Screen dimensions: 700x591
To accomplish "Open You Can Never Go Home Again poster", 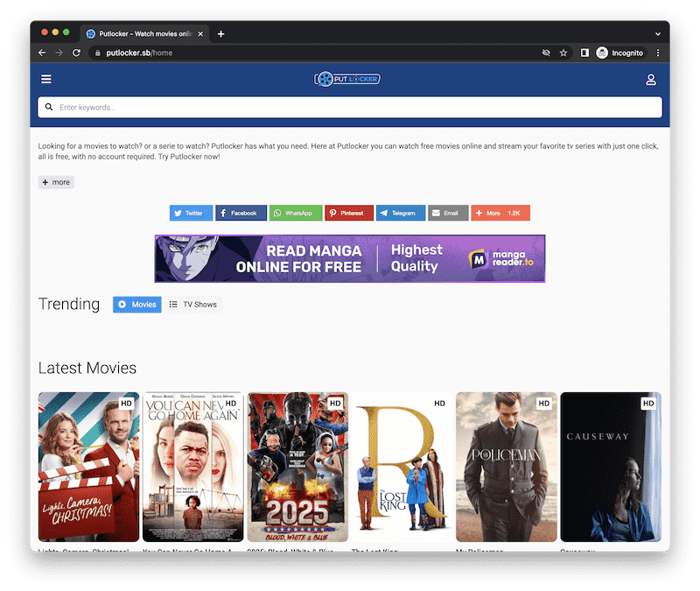I will 193,467.
